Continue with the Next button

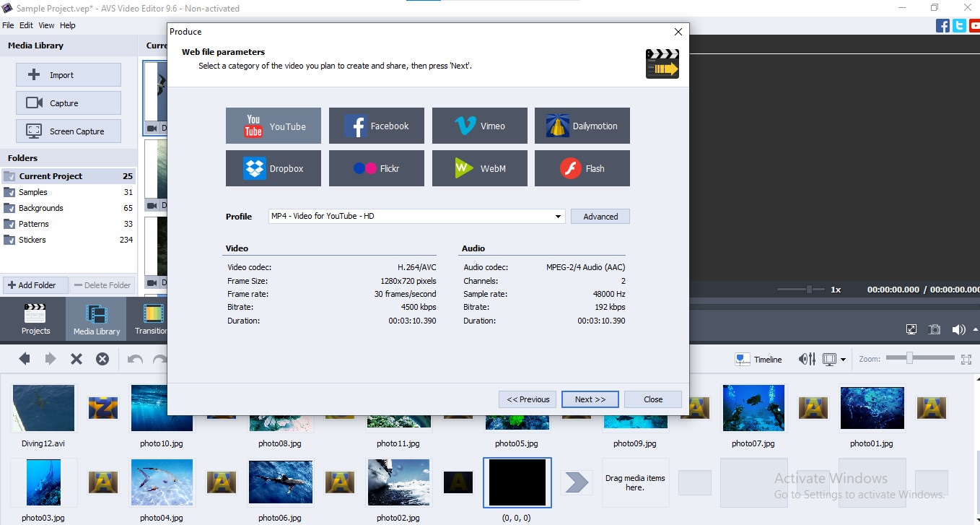[x=590, y=399]
